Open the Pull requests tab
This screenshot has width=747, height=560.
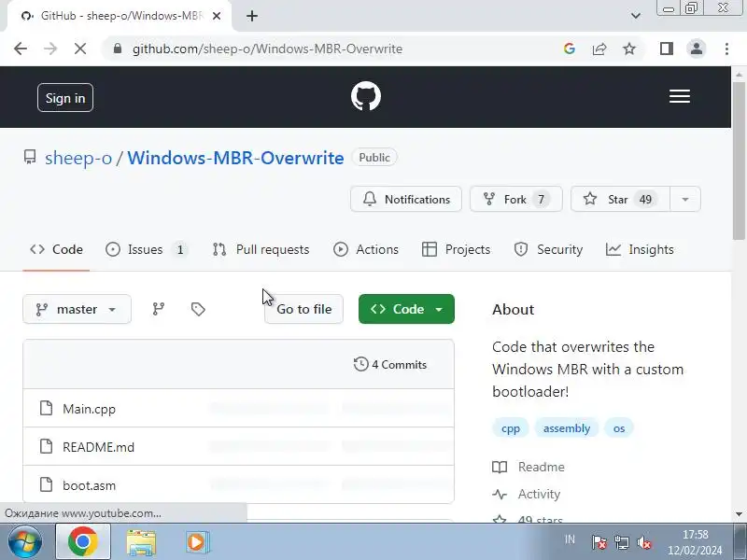261,249
